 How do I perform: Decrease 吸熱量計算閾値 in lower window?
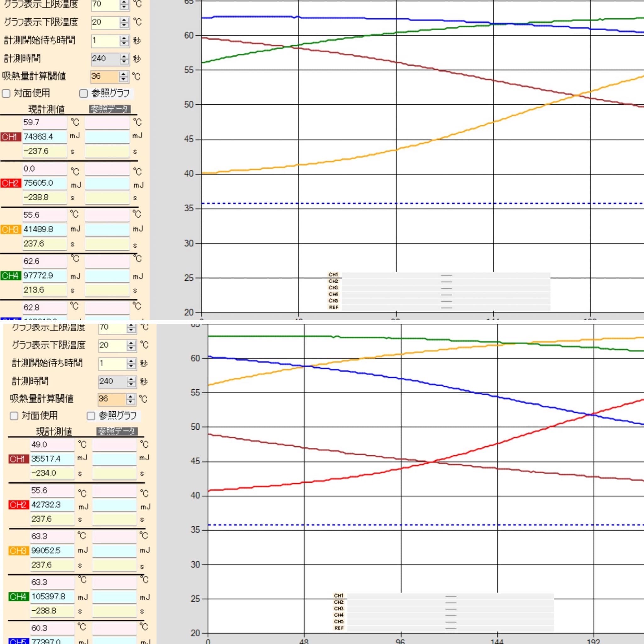131,402
